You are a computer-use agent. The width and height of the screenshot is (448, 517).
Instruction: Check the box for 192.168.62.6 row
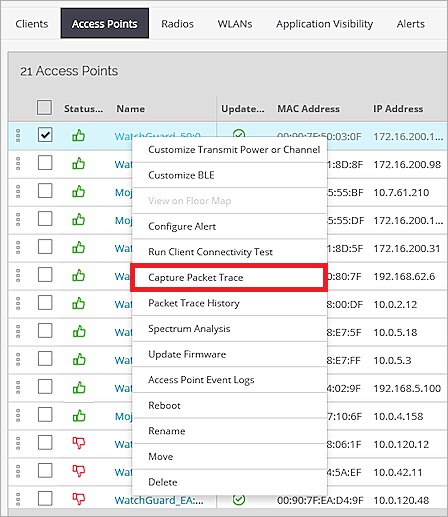click(45, 275)
